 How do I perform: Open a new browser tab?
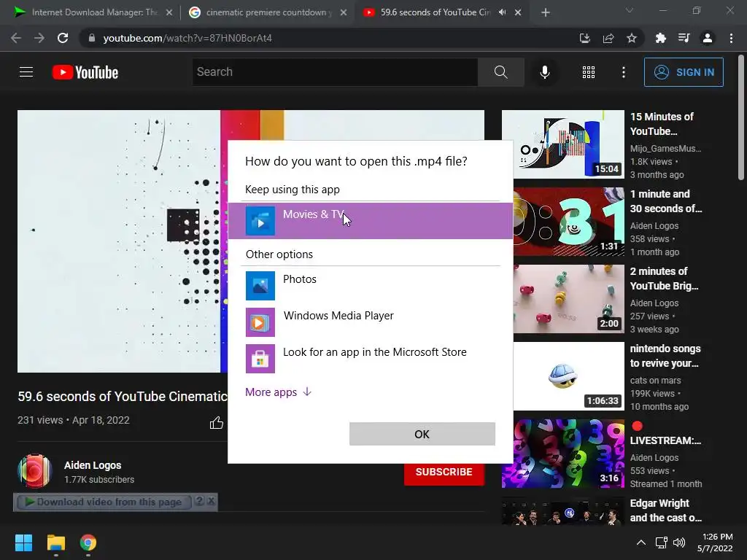(x=546, y=13)
